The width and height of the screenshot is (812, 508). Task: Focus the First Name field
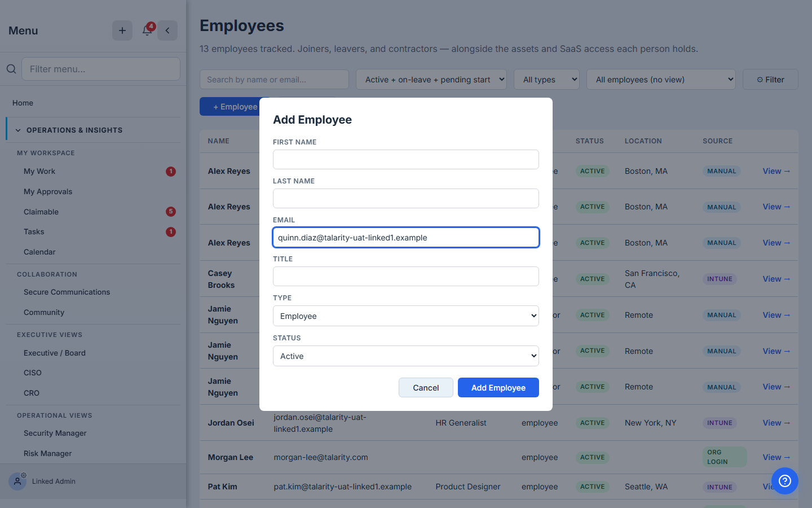coord(406,160)
